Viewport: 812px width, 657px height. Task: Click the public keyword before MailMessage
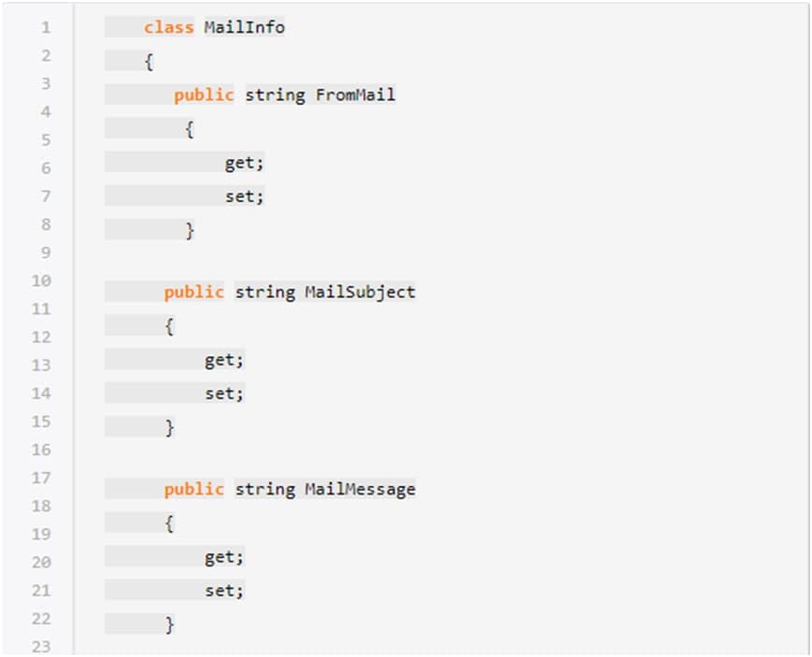tap(193, 489)
